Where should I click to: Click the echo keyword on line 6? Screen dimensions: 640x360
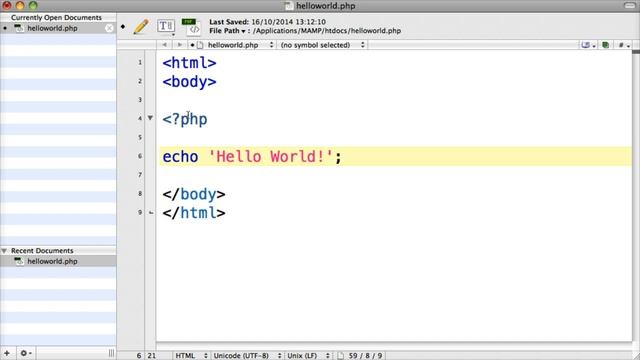(180, 156)
